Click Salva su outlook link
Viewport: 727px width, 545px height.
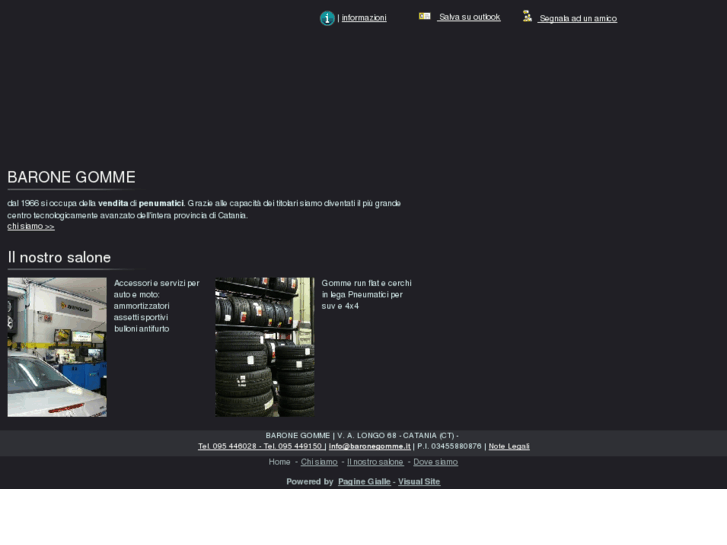469,17
